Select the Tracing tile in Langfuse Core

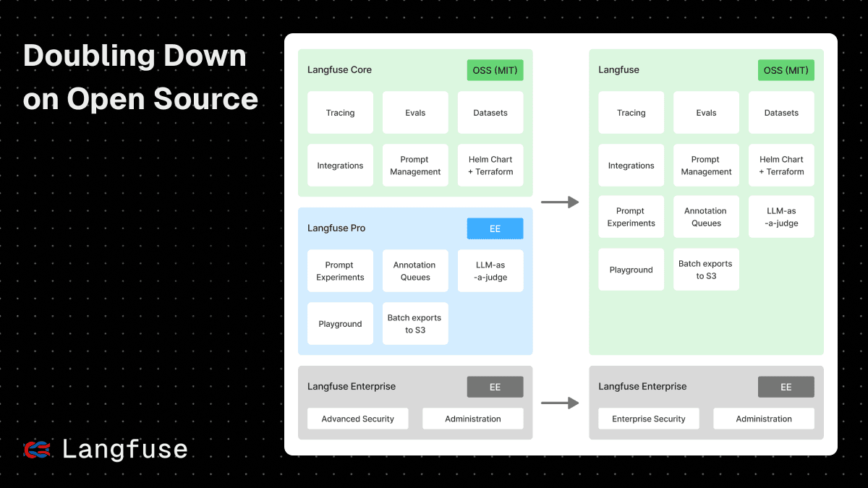pos(340,113)
